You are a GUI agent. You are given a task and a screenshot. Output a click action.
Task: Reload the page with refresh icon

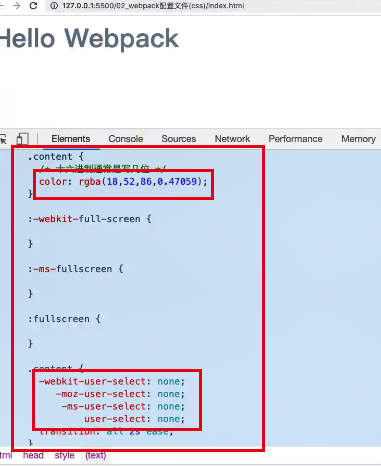click(33, 6)
